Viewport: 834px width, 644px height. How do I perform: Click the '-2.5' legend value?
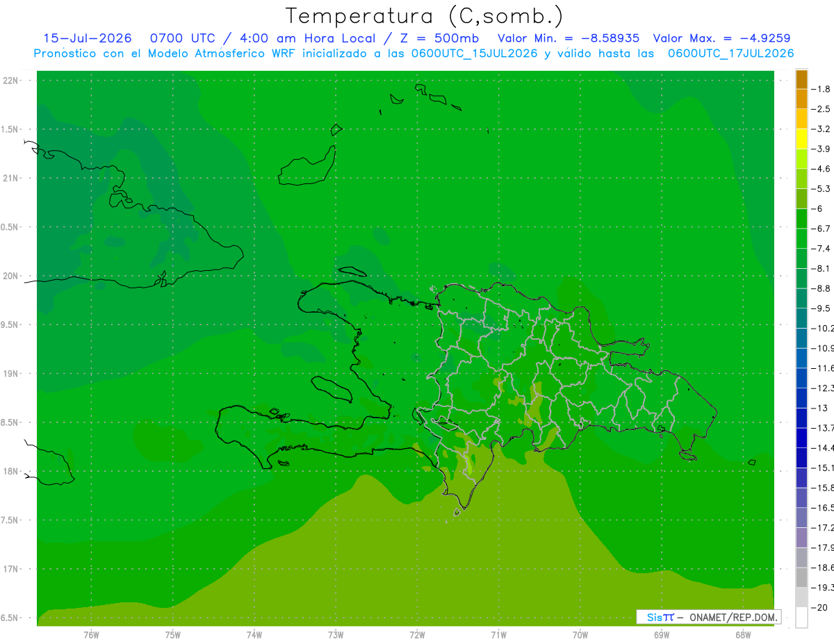point(821,109)
